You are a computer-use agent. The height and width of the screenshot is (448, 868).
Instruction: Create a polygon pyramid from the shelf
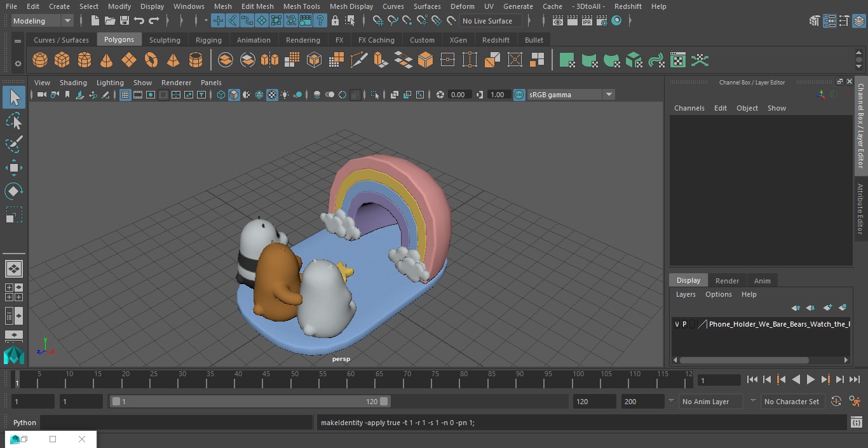[173, 60]
